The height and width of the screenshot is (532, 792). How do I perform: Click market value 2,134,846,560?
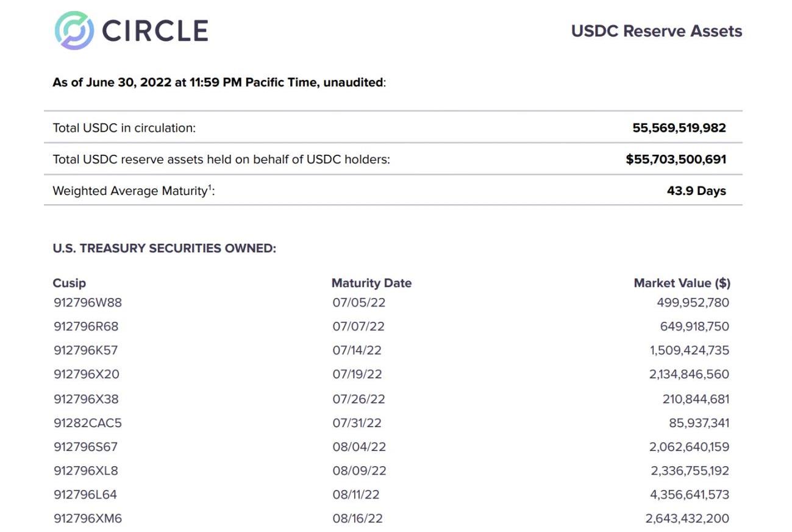689,374
